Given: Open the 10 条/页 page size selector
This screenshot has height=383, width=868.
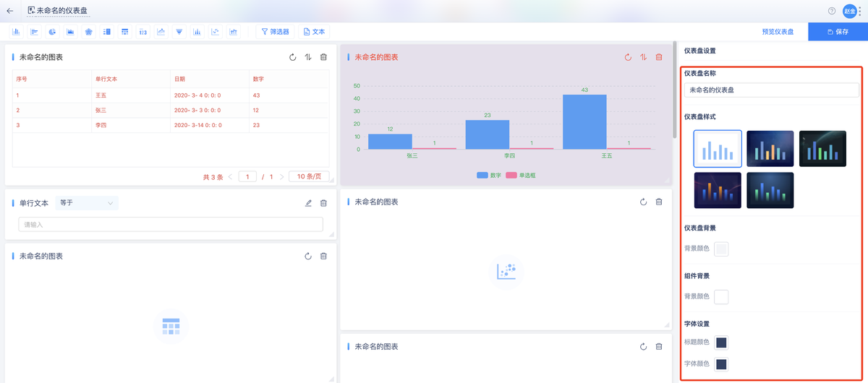Looking at the screenshot, I should (309, 176).
